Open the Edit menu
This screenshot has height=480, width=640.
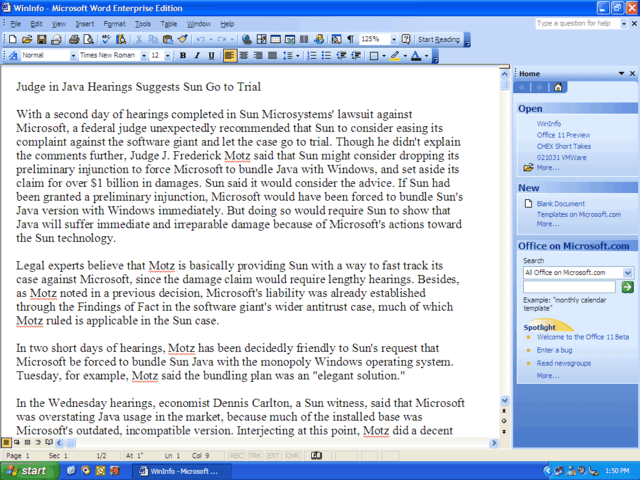pyautogui.click(x=36, y=24)
